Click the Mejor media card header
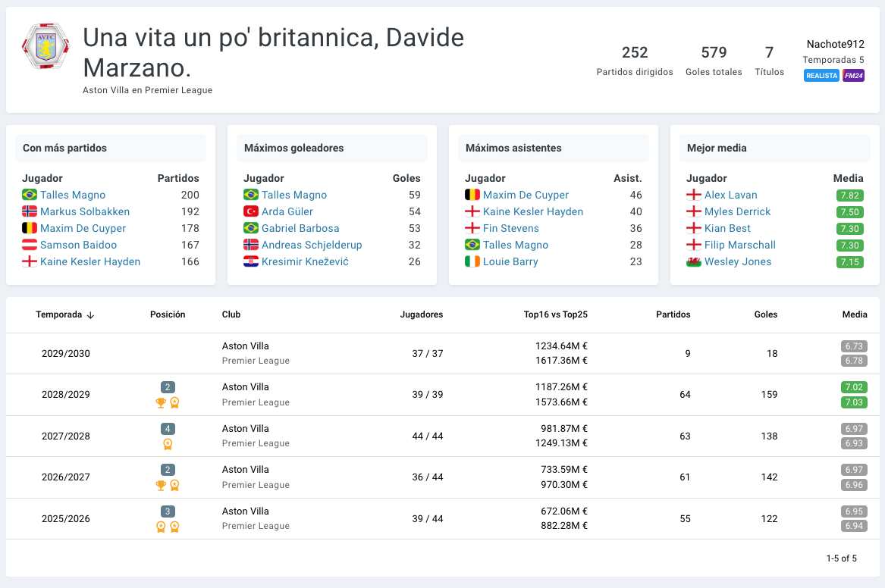This screenshot has height=588, width=885. [775, 148]
